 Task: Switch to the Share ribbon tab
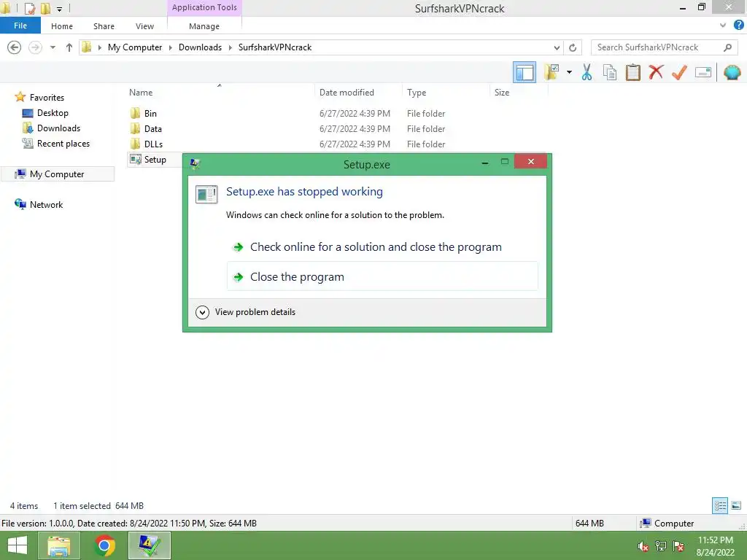pos(104,26)
